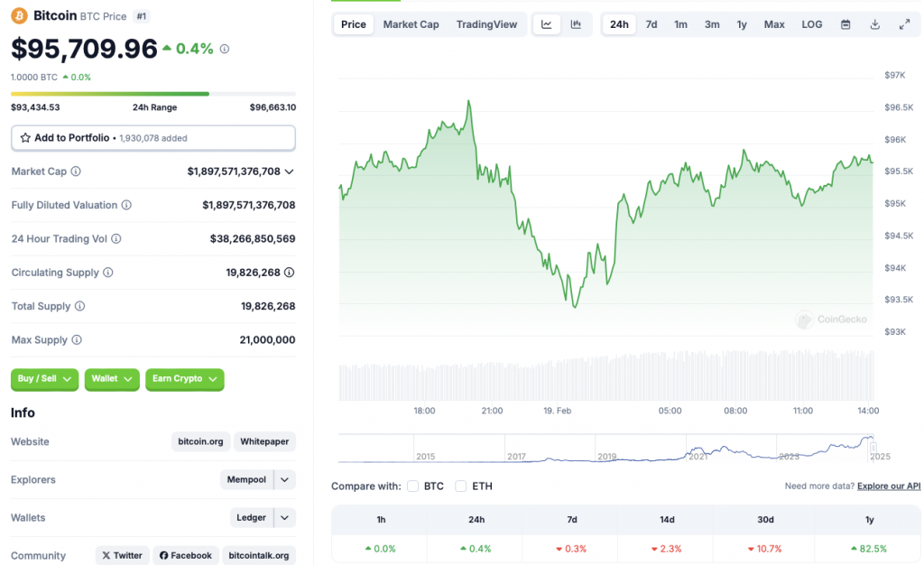Click the 30d 10.7% performance cell
The width and height of the screenshot is (924, 565).
(765, 549)
